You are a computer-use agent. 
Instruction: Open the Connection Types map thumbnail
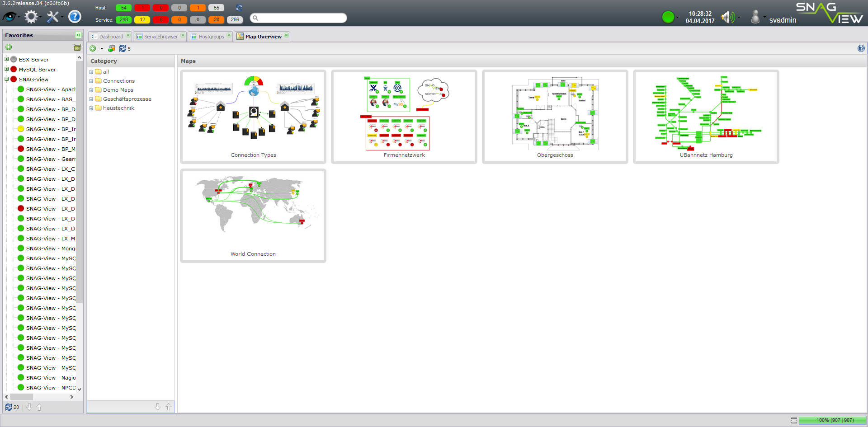pos(253,117)
